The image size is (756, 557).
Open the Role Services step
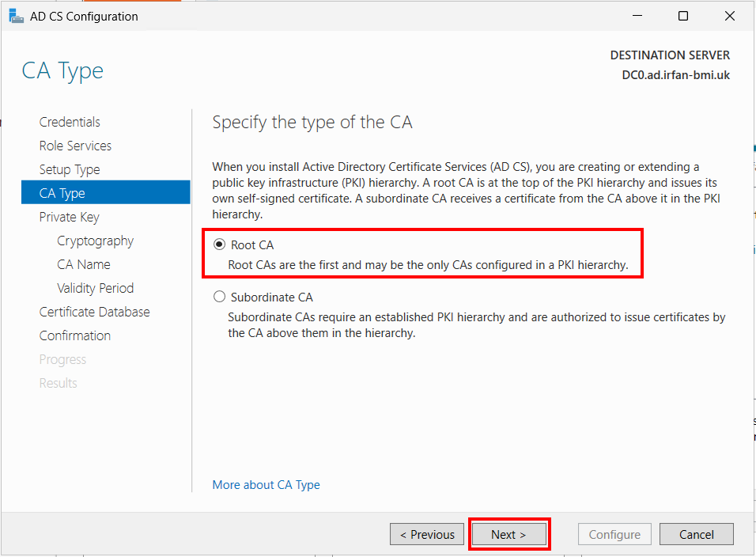coord(75,146)
